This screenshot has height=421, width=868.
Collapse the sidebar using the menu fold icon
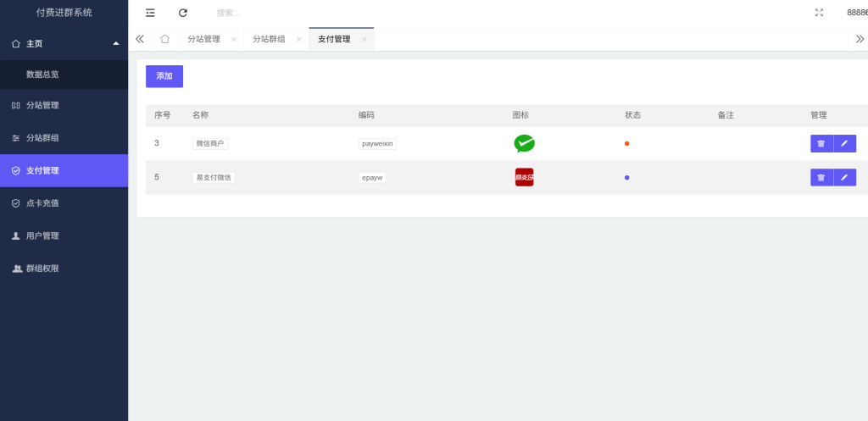click(150, 13)
